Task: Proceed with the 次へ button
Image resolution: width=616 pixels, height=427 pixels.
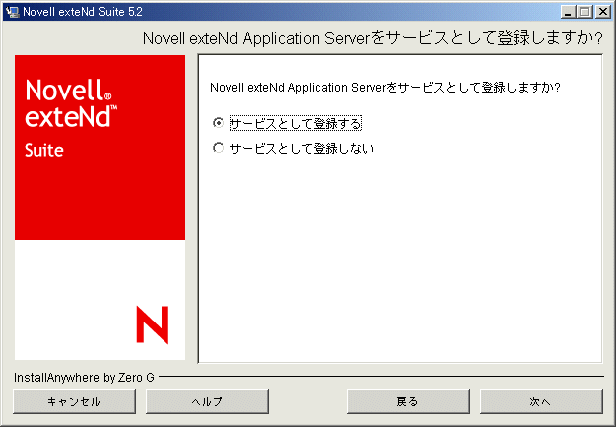Action: [x=541, y=401]
